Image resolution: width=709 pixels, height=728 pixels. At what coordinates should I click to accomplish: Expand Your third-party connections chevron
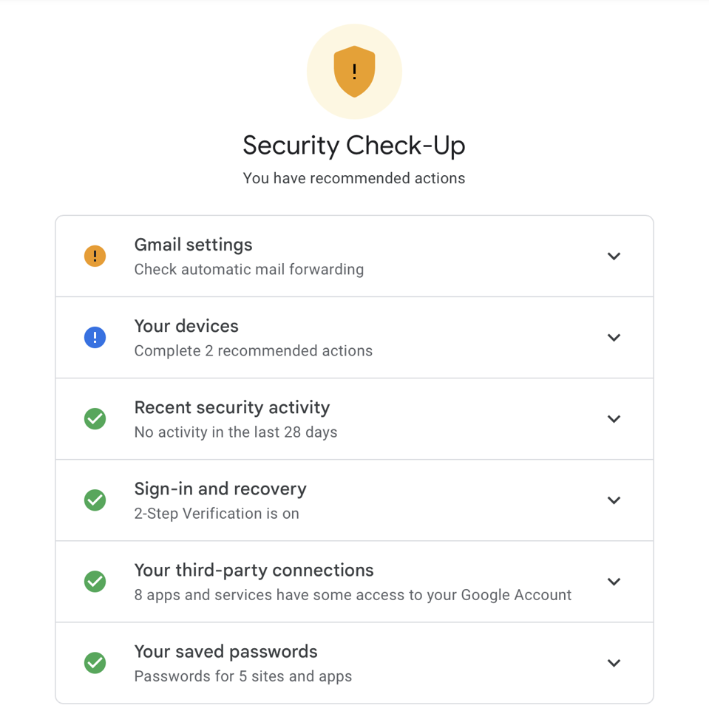click(614, 582)
